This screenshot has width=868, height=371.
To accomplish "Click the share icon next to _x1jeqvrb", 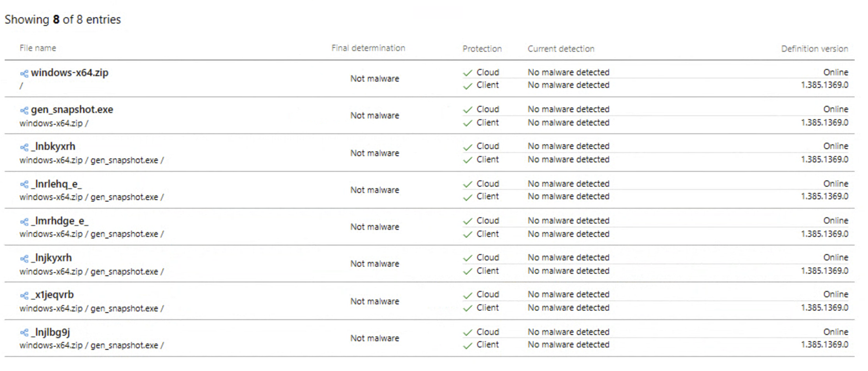I will pos(24,295).
